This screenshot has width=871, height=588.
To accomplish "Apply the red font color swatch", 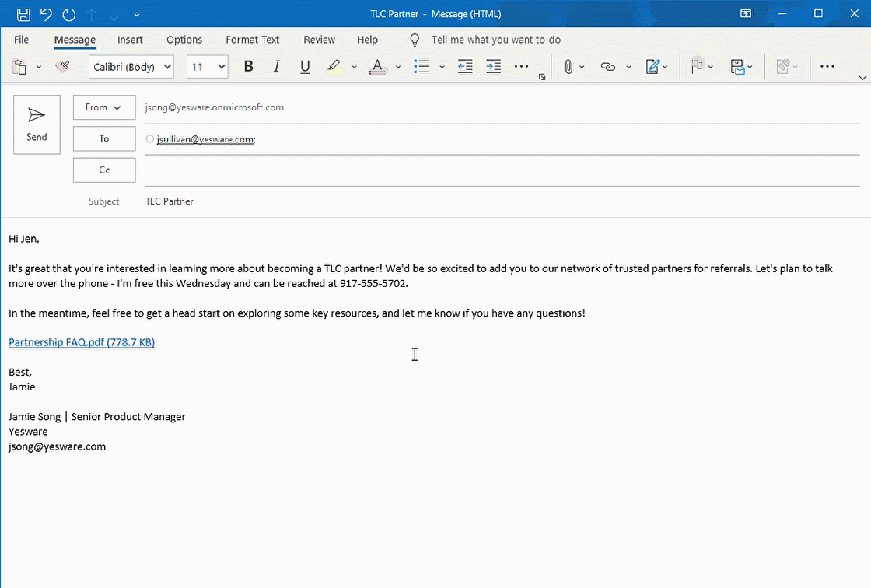I will pos(378,67).
